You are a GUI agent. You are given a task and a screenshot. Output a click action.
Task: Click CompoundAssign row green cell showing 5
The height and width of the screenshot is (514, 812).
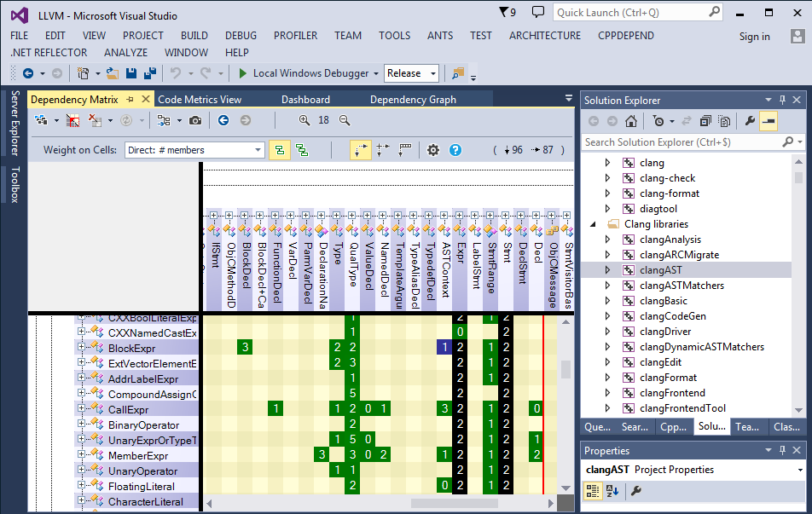click(x=352, y=394)
